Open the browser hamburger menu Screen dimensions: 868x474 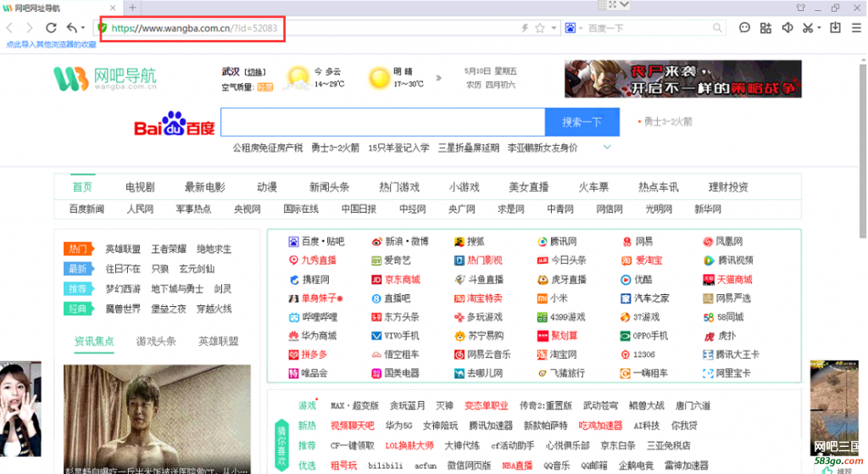point(856,28)
